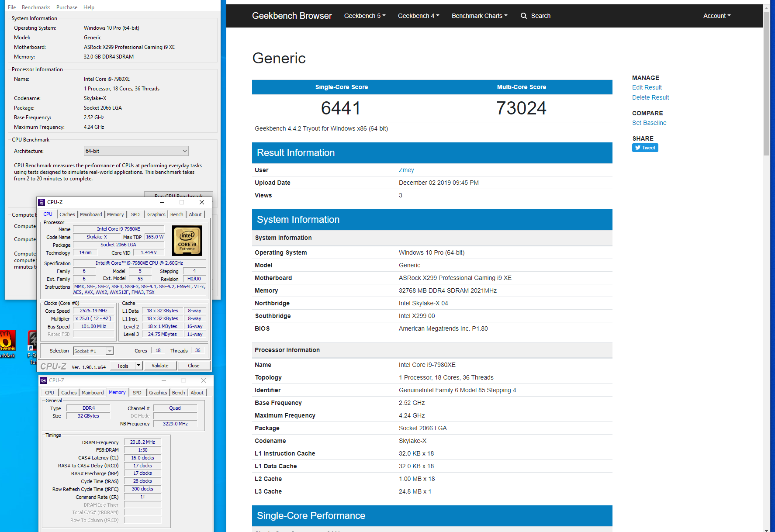Click the DRAM Frequency 2018.2 MHz value

142,442
